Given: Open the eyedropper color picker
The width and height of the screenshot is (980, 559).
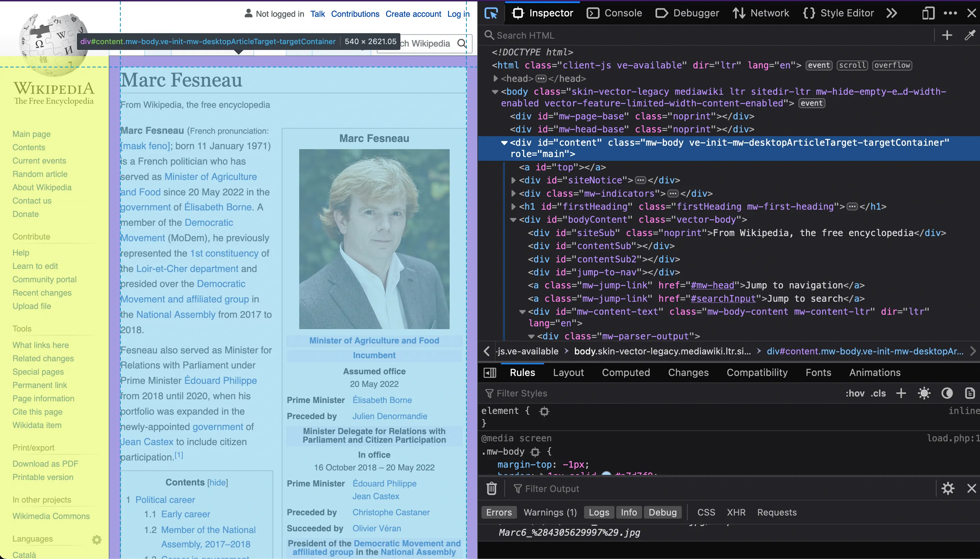Looking at the screenshot, I should click(970, 35).
